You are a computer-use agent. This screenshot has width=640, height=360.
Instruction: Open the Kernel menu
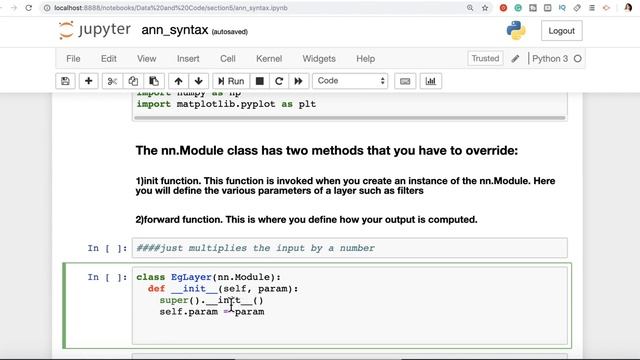coord(269,59)
